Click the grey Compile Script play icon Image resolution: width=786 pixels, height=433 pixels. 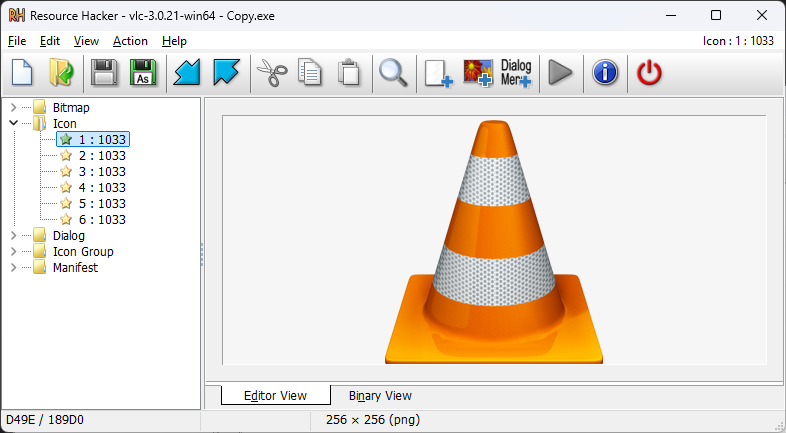(560, 73)
